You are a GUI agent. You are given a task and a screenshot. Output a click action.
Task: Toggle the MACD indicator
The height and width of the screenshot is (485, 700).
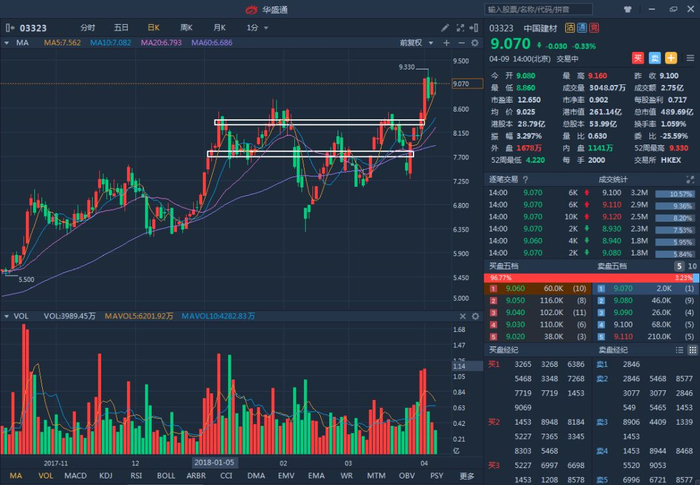click(x=76, y=476)
